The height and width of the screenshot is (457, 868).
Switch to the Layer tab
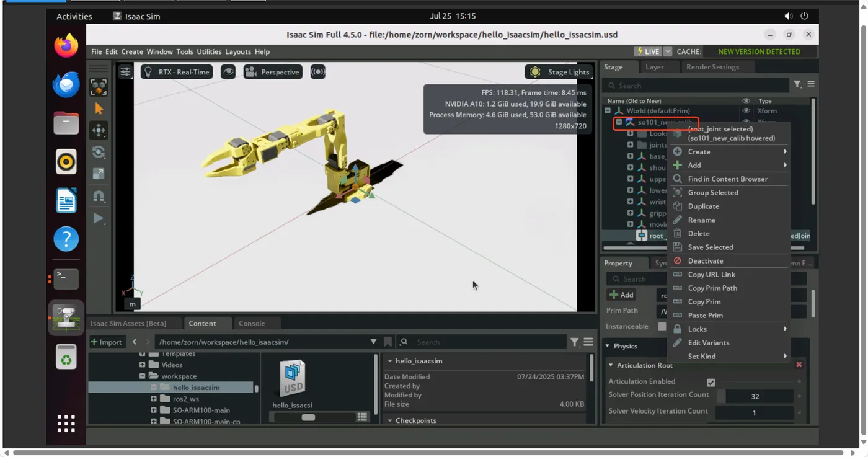click(654, 67)
